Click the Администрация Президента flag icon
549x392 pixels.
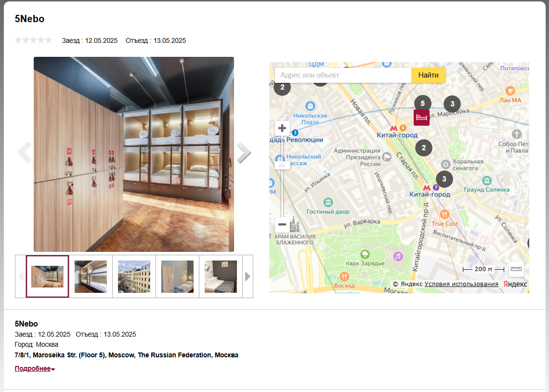pos(387,157)
